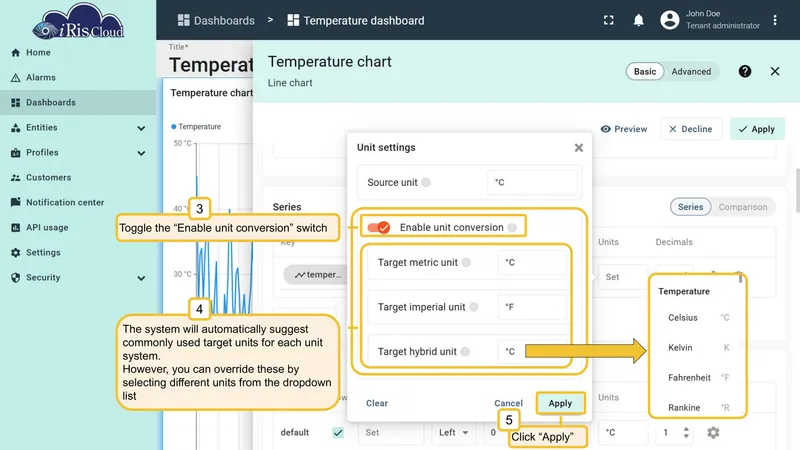Image resolution: width=800 pixels, height=450 pixels.
Task: Toggle fullscreen mode icon
Action: pos(608,20)
